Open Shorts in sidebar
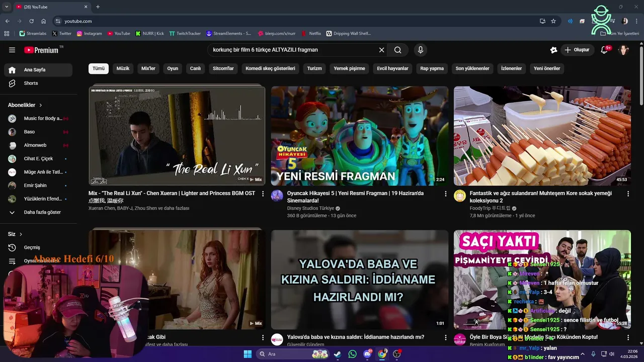Viewport: 644px width, 362px height. [x=38, y=83]
